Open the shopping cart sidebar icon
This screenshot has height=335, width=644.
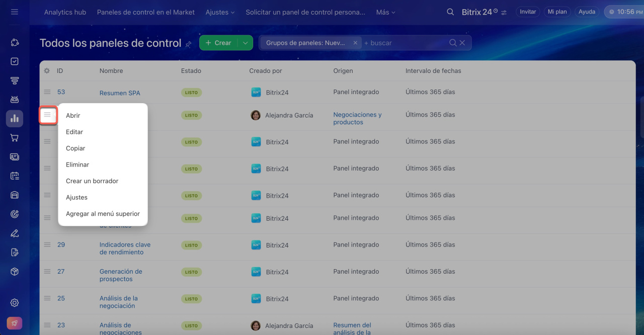(x=15, y=138)
